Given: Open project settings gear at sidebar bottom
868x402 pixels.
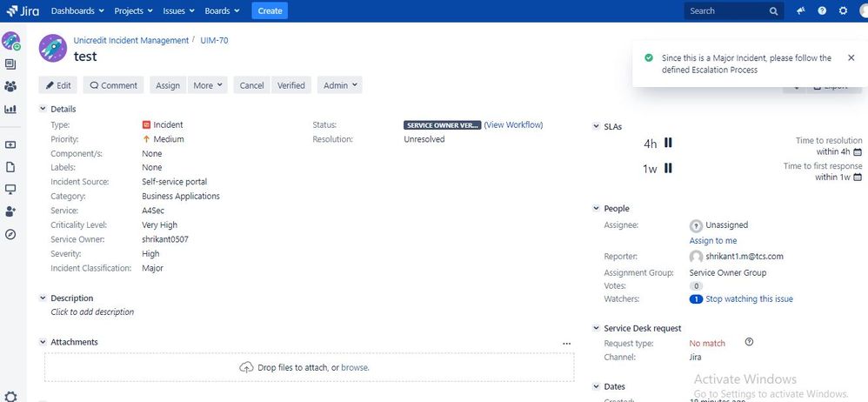Looking at the screenshot, I should coord(11,397).
